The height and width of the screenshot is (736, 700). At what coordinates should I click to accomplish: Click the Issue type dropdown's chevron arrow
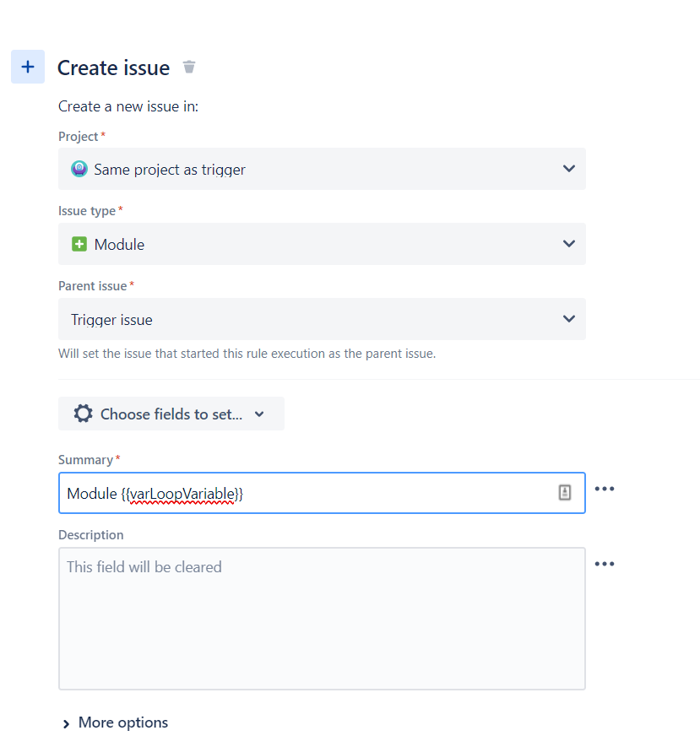point(568,244)
